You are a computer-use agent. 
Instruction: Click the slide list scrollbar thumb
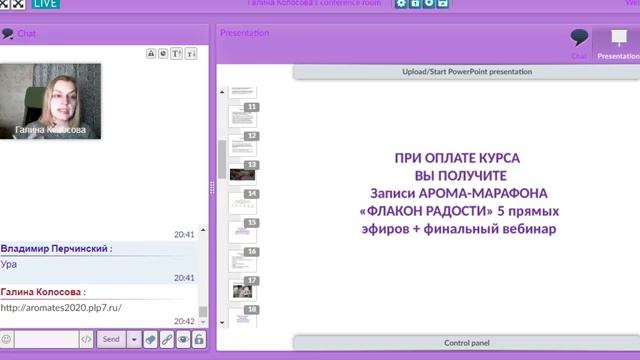point(222,159)
